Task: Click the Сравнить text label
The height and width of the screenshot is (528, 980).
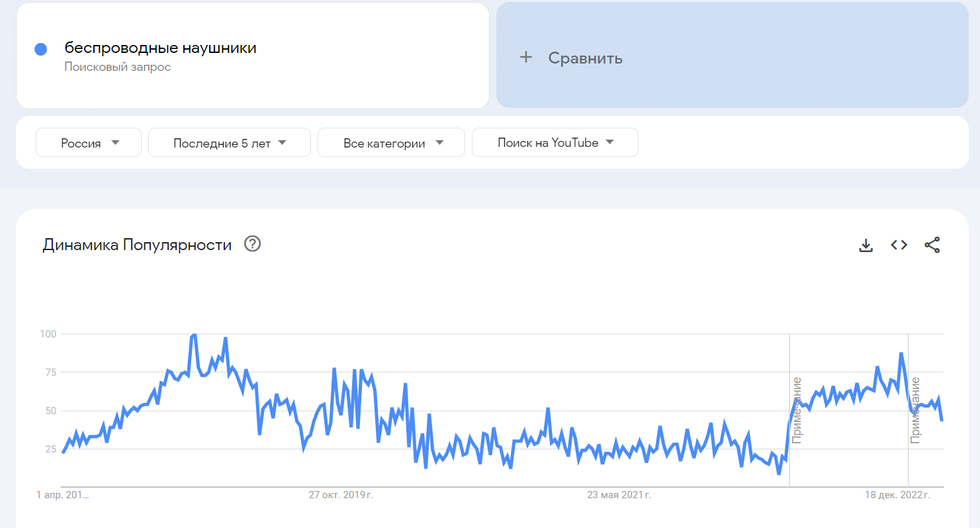Action: (x=585, y=58)
